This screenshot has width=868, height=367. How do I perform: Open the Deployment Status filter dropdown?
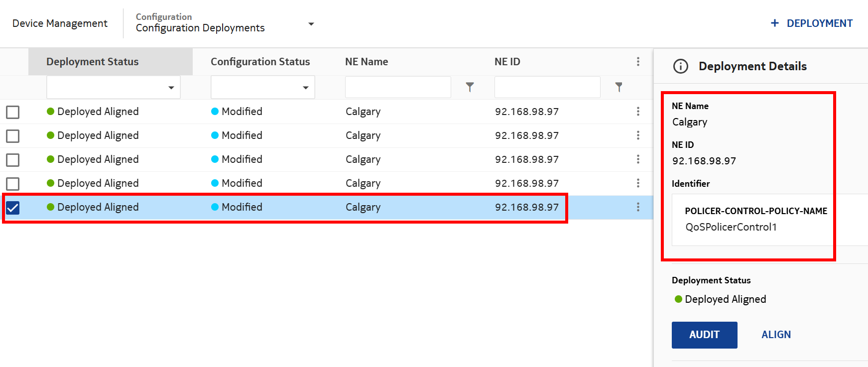tap(114, 88)
